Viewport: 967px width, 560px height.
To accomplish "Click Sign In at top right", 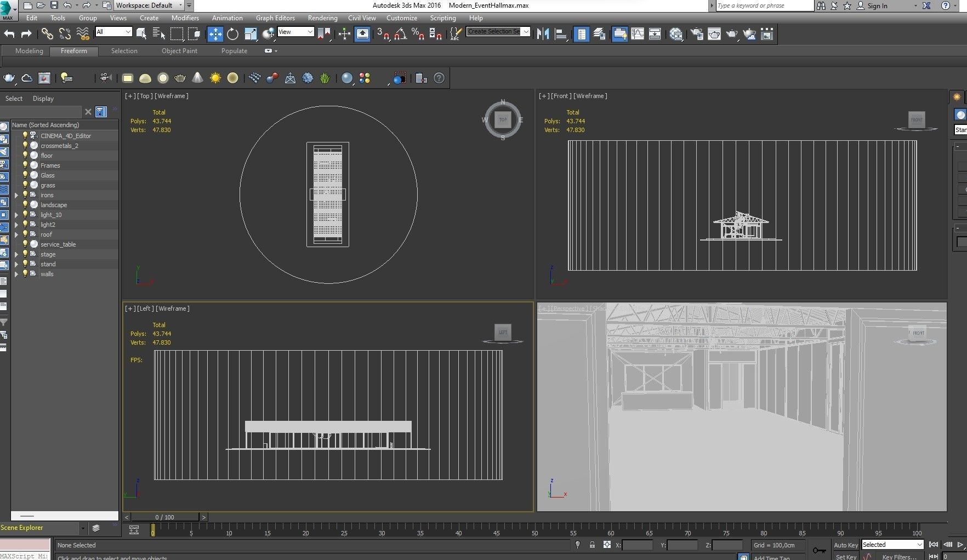I will click(877, 5).
